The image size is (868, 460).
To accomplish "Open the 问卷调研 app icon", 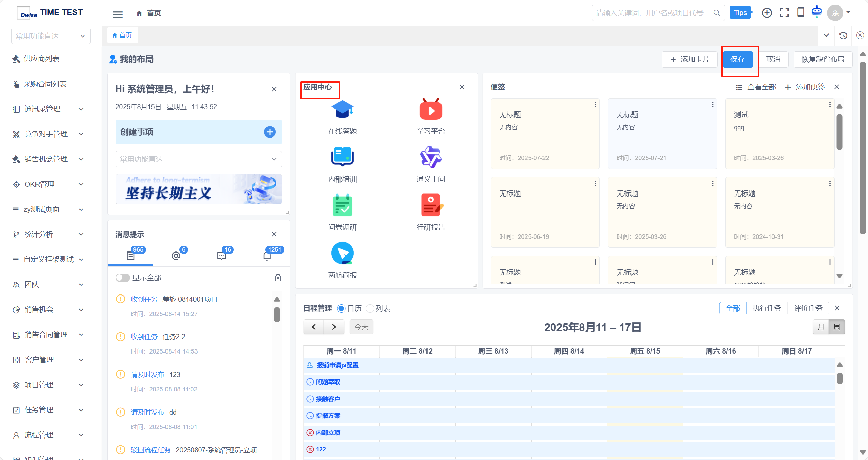I will click(x=342, y=205).
